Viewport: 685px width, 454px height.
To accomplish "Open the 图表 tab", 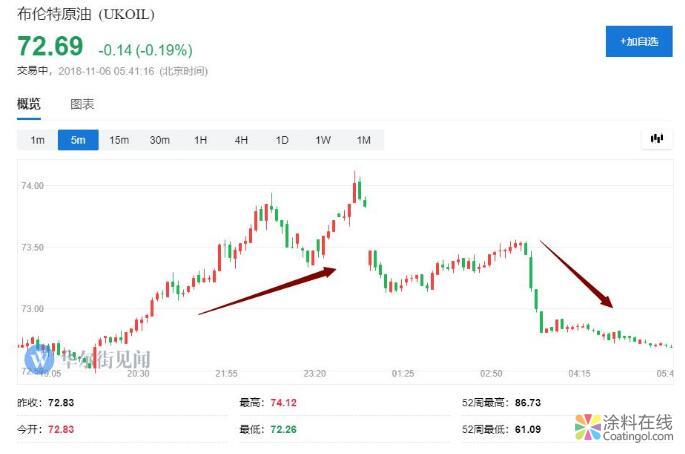I will (x=82, y=104).
